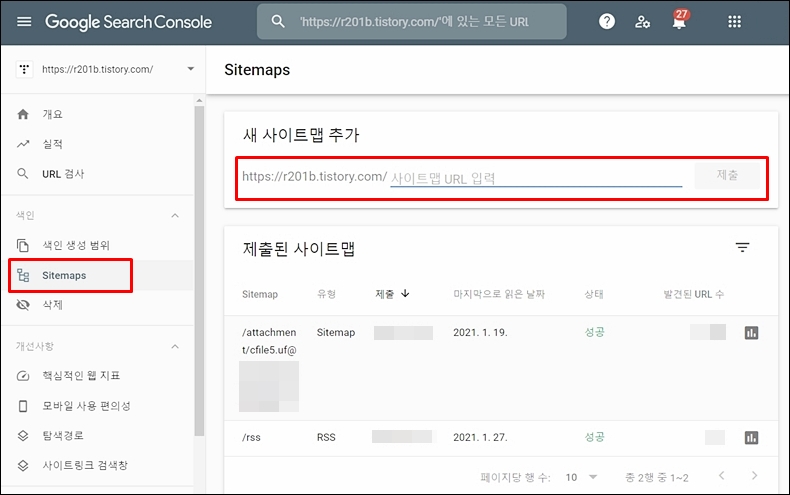This screenshot has width=790, height=495.
Task: Open chart icon for attachment sitemap row
Action: [751, 333]
